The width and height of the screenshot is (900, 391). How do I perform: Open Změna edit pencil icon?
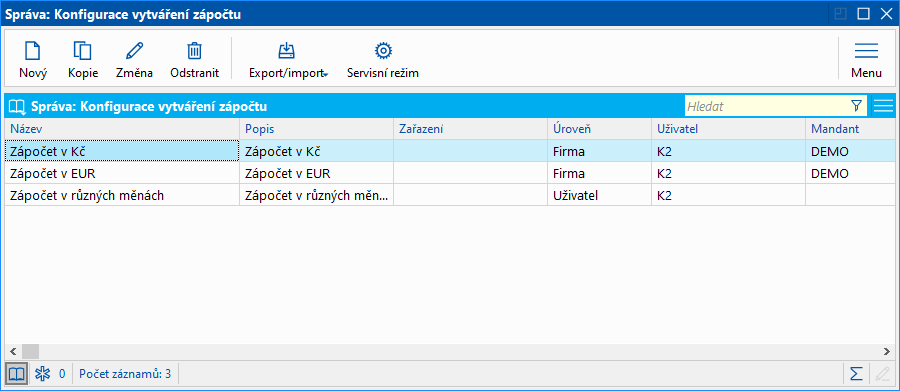click(x=134, y=52)
